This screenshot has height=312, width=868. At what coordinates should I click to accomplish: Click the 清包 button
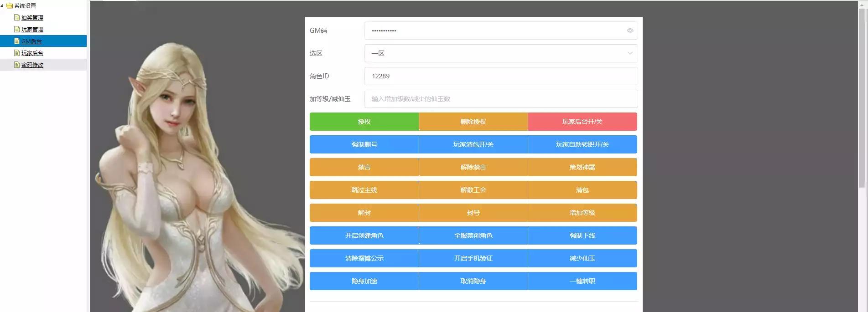pos(582,190)
